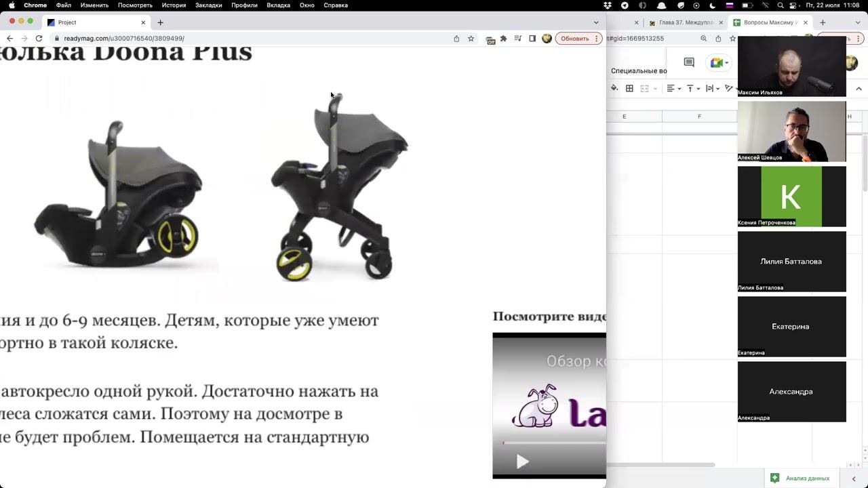
Task: Open the Изменить menu
Action: [x=94, y=5]
